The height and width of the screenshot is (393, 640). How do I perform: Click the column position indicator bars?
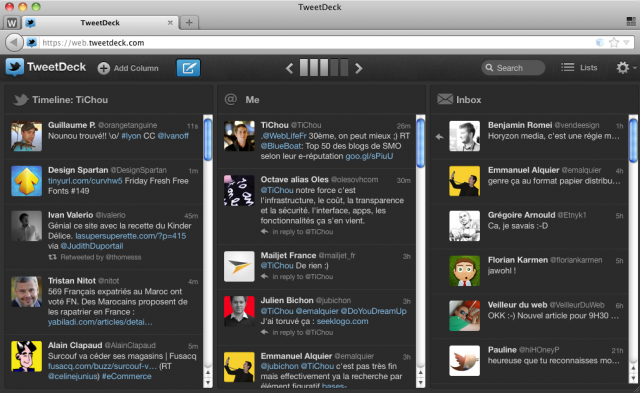click(x=324, y=67)
